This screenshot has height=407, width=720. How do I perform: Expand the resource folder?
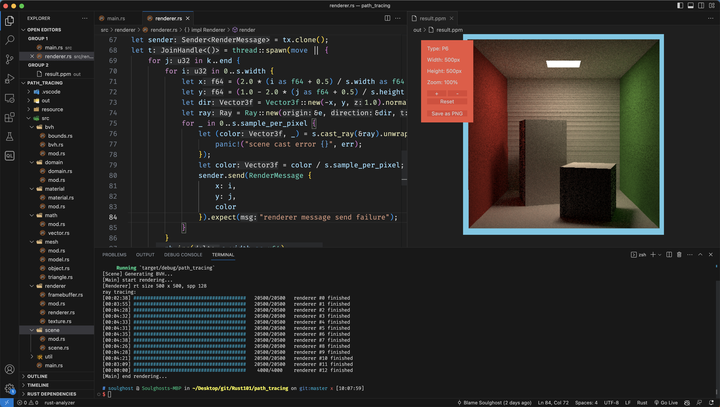click(52, 109)
